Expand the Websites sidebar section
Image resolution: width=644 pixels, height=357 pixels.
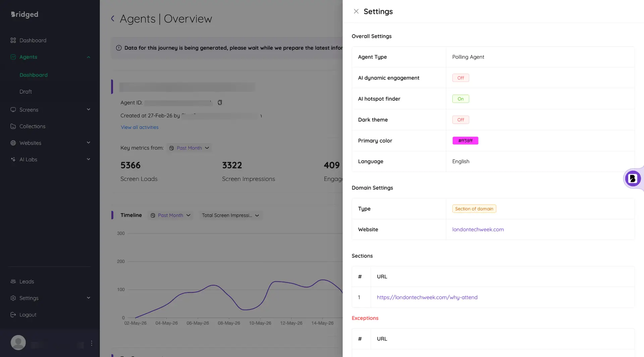pos(89,143)
